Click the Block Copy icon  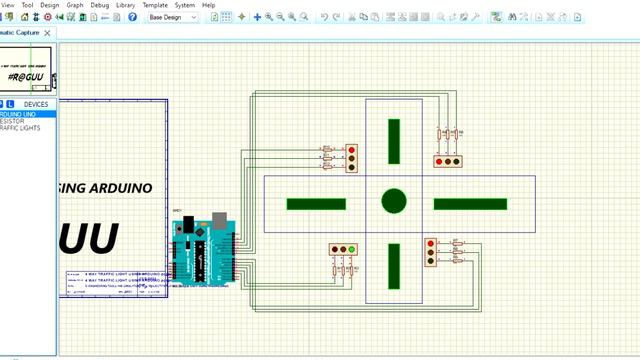pyautogui.click(x=390, y=17)
